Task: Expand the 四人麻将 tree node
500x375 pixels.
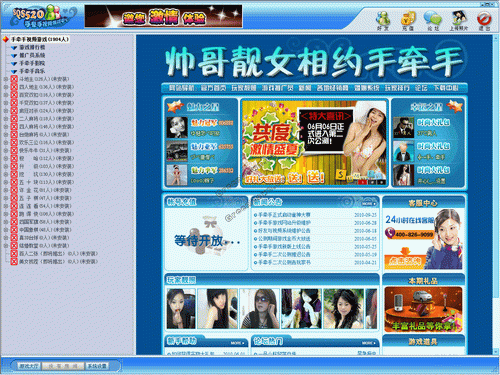Action: point(6,127)
